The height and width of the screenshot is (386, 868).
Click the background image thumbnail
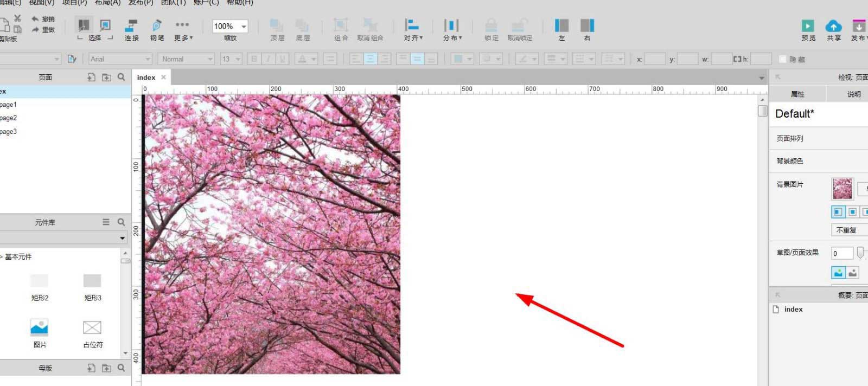click(843, 189)
